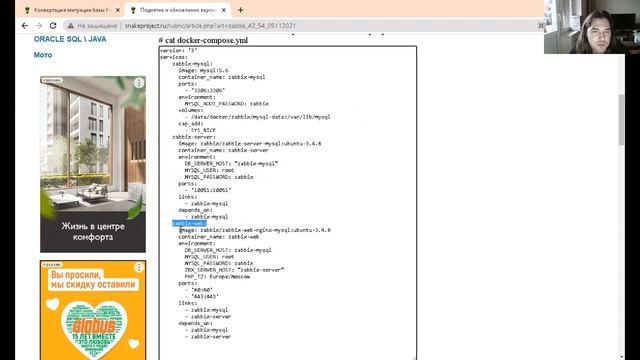
Task: Open the Жизнь в центре комфорта ad
Action: coord(93,164)
